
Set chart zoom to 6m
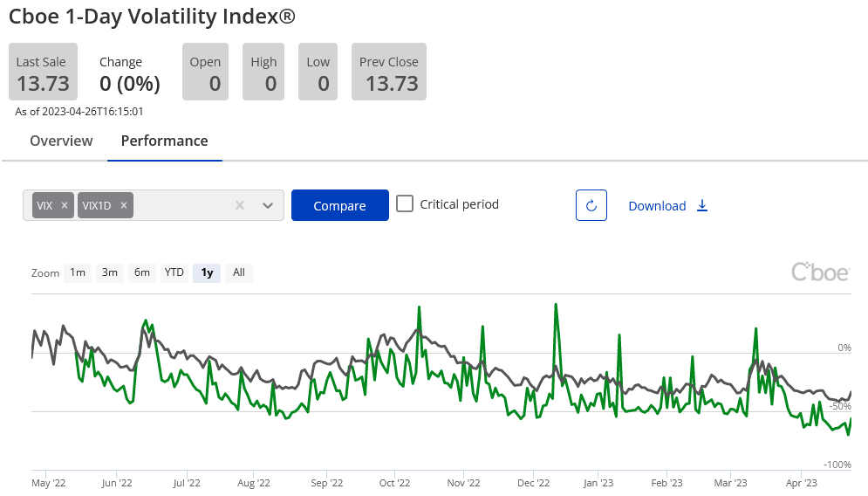(x=141, y=272)
